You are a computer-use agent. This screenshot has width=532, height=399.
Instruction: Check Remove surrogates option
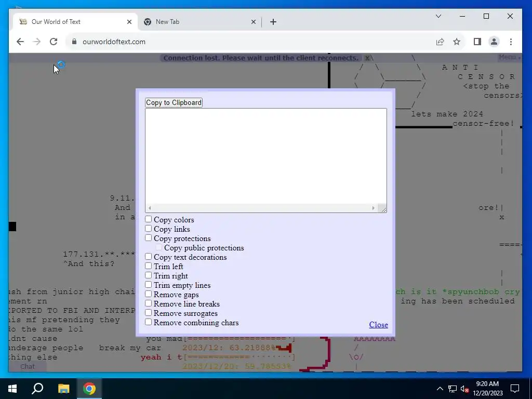148,312
